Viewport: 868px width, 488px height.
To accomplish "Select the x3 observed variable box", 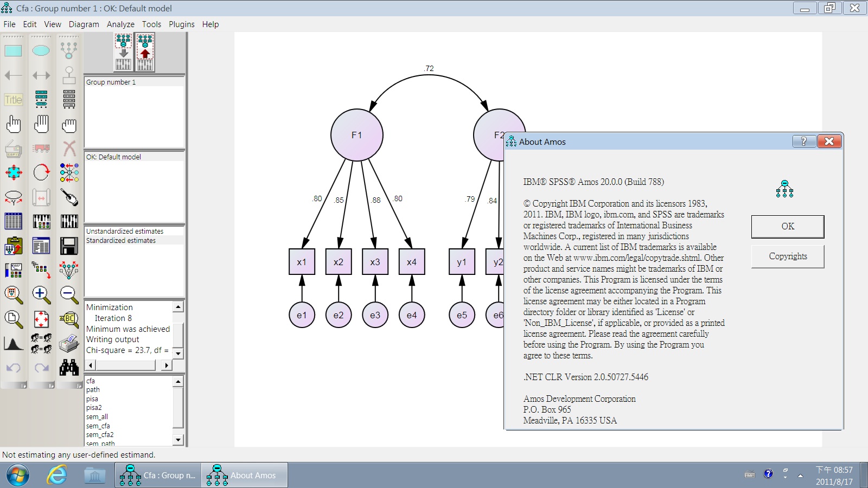I will 375,262.
